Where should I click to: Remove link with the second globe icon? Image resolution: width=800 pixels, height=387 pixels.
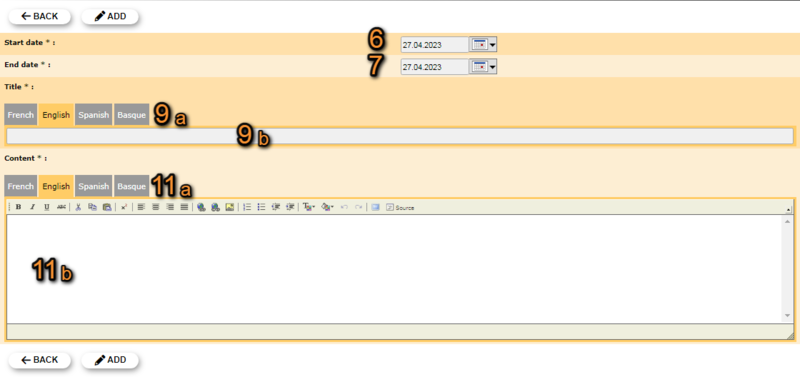click(x=215, y=207)
